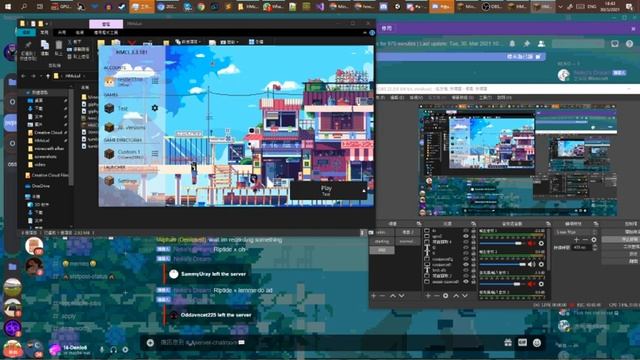Unmute the topmost OBS mixer channel
This screenshot has width=640, height=360.
point(531,243)
